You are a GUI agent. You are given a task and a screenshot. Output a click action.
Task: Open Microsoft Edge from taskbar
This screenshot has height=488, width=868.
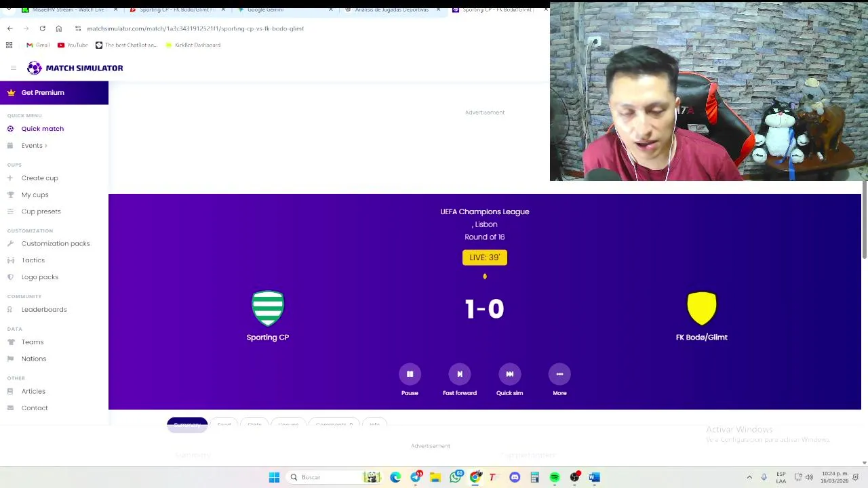click(395, 477)
